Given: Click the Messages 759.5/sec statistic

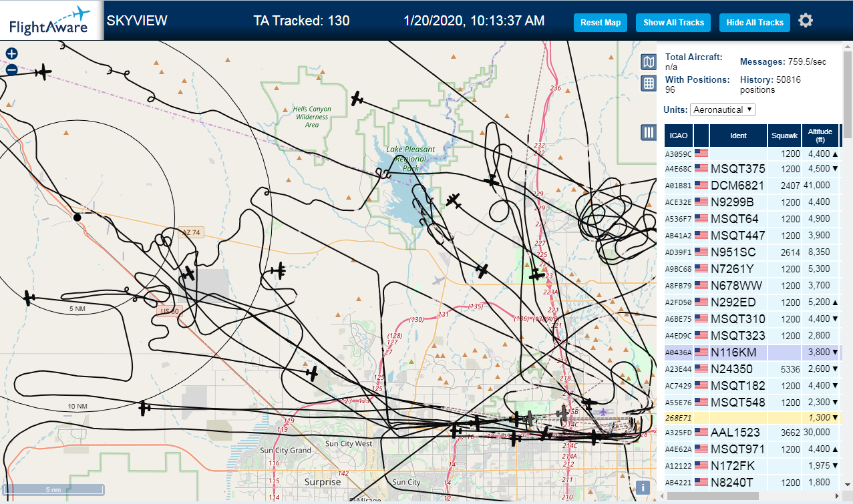Looking at the screenshot, I should pos(783,62).
